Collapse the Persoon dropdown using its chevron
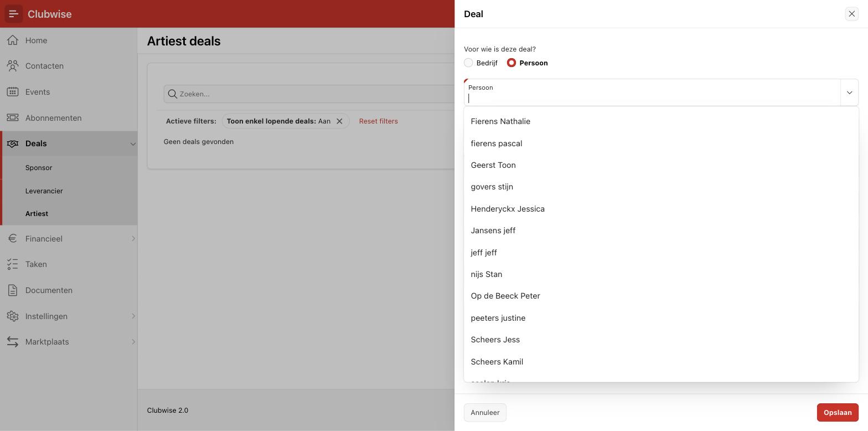868x431 pixels. pos(849,93)
